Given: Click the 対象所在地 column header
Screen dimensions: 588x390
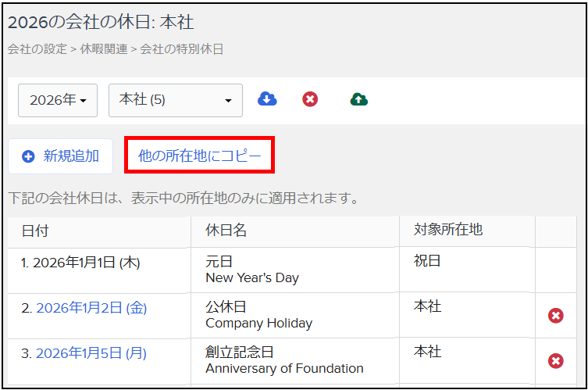Looking at the screenshot, I should [448, 230].
